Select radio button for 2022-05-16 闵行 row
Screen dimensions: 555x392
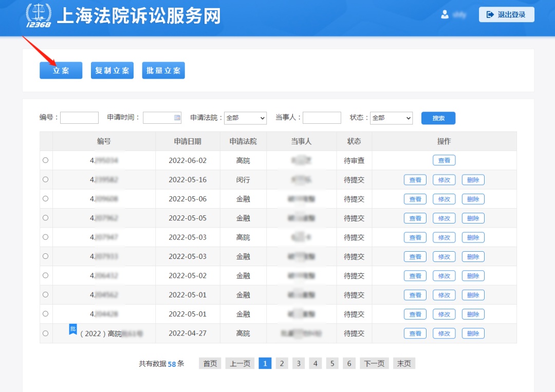coord(46,179)
